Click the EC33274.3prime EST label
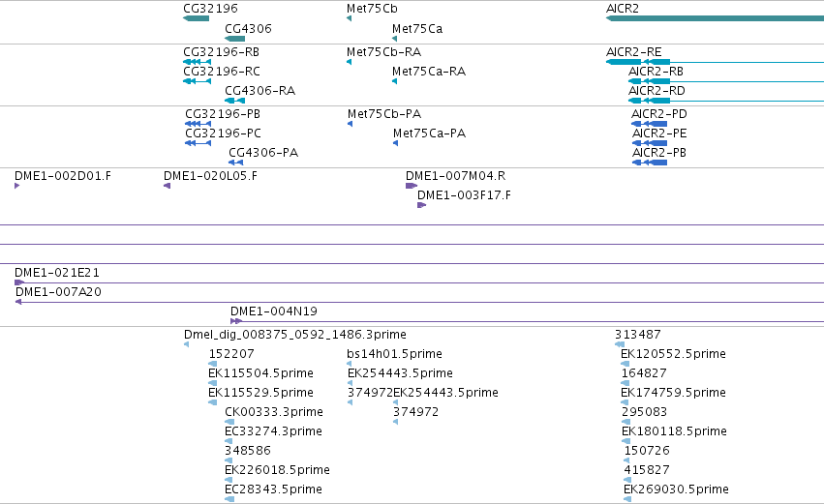The width and height of the screenshot is (824, 504). click(273, 431)
